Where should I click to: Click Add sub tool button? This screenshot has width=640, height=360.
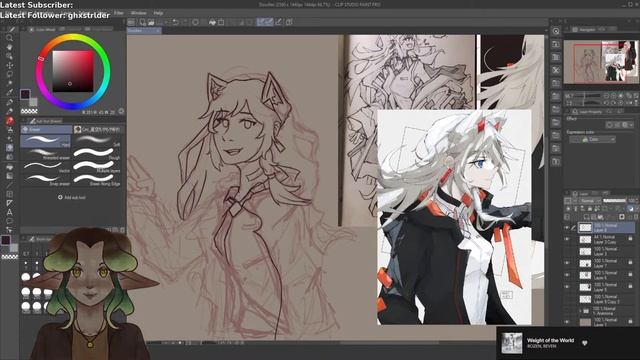click(72, 198)
